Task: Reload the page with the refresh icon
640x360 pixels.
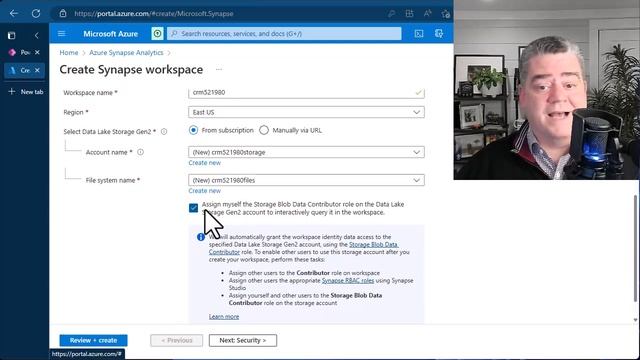Action: (36, 13)
